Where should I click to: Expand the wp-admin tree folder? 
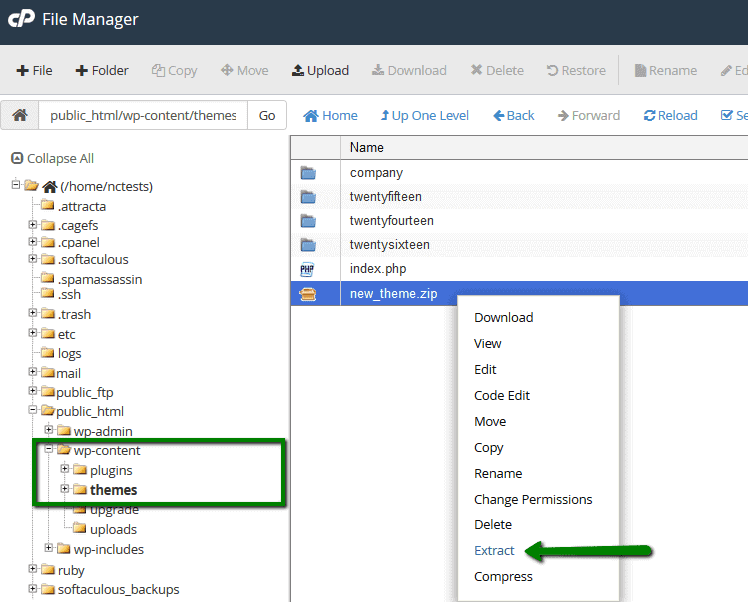pyautogui.click(x=49, y=431)
